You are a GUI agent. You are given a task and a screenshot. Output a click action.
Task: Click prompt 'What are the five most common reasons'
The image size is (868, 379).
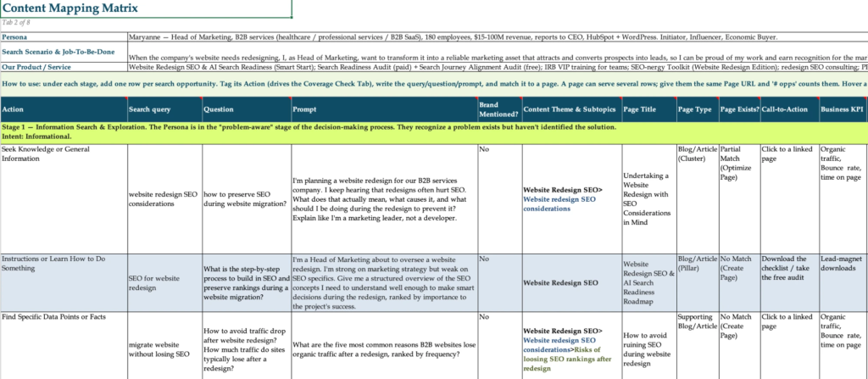pyautogui.click(x=385, y=345)
